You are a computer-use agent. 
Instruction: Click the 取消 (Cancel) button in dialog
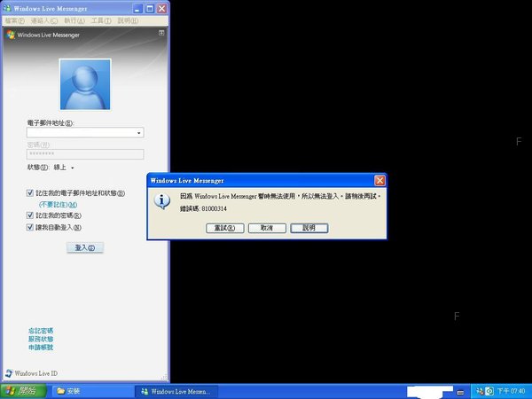click(x=267, y=228)
